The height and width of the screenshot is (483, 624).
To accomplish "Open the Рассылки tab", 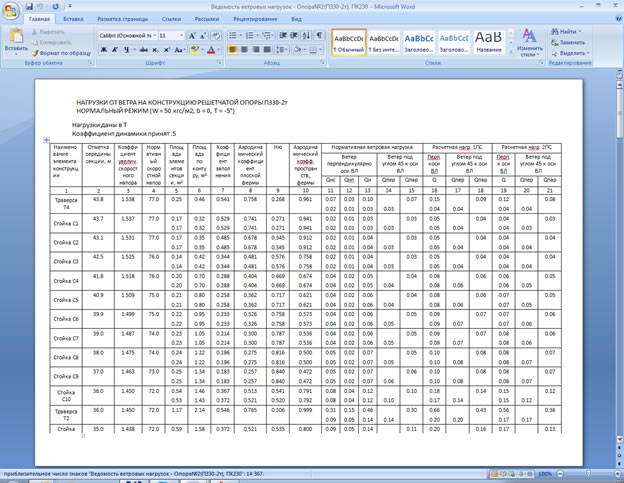I will pyautogui.click(x=207, y=19).
